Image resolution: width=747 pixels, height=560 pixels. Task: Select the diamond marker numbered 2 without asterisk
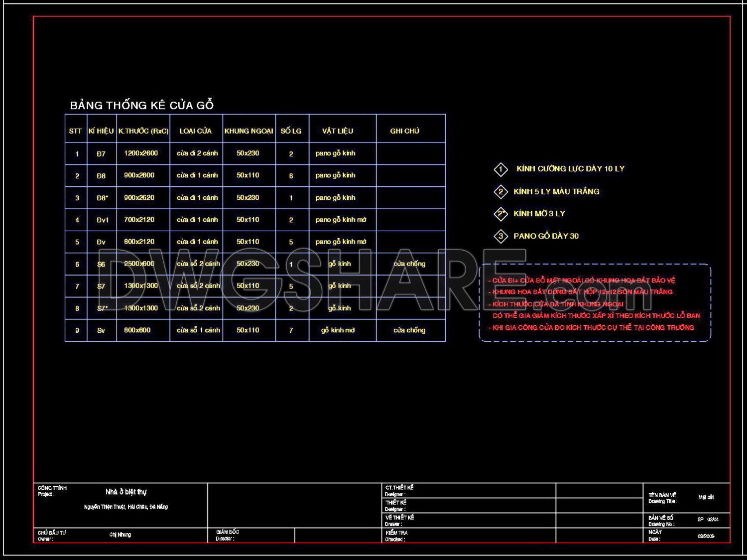click(500, 192)
